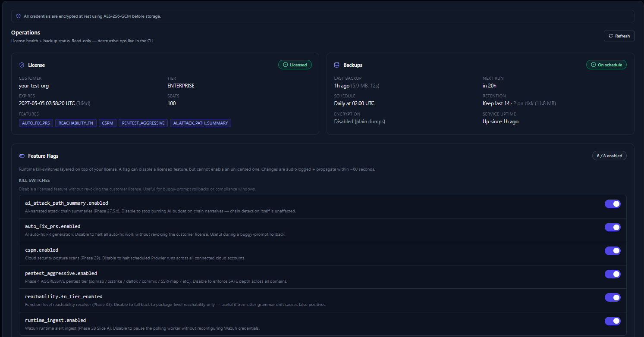Toggle the reachability.fn_tier_enabled switch
The width and height of the screenshot is (644, 337).
613,297
